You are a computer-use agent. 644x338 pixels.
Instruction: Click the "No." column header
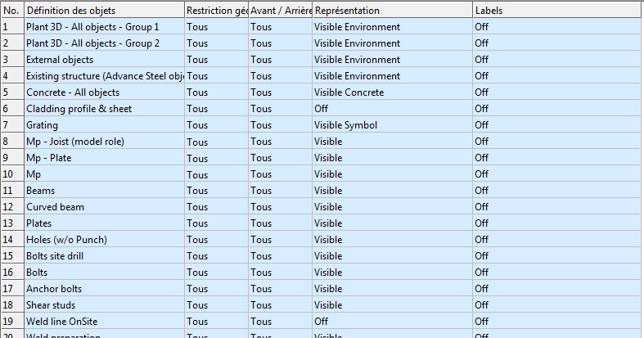[x=11, y=11]
